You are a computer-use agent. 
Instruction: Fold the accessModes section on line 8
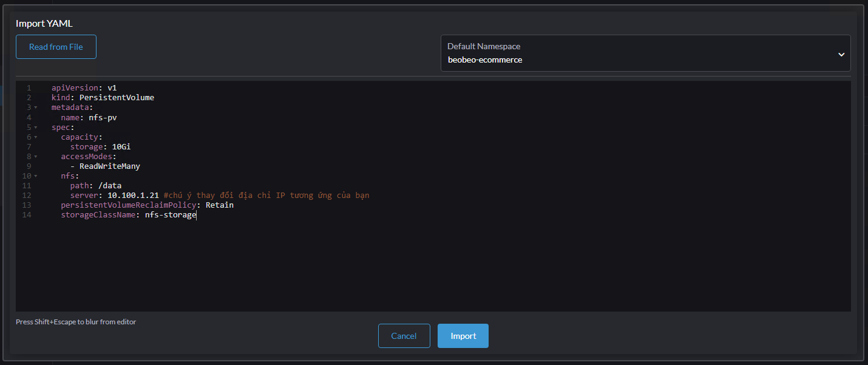[35, 157]
